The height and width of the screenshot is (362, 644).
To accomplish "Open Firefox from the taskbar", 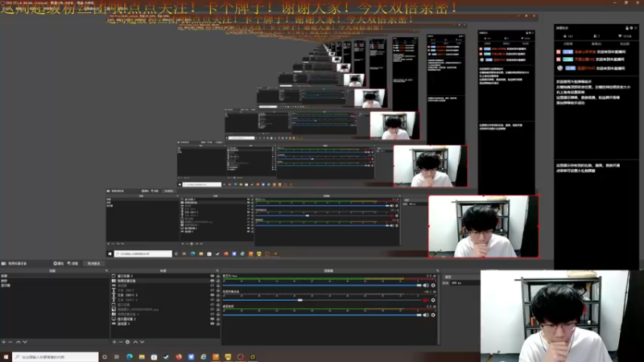I will pyautogui.click(x=179, y=357).
